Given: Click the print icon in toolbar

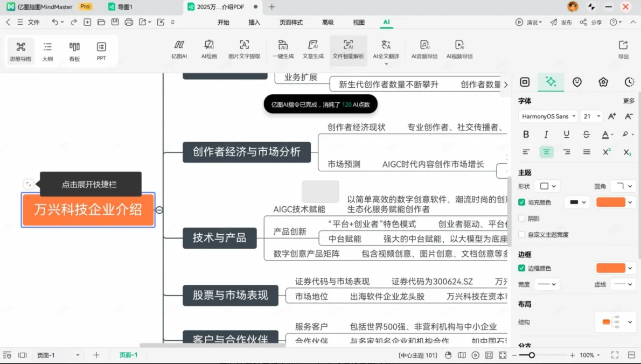Looking at the screenshot, I should (x=129, y=22).
